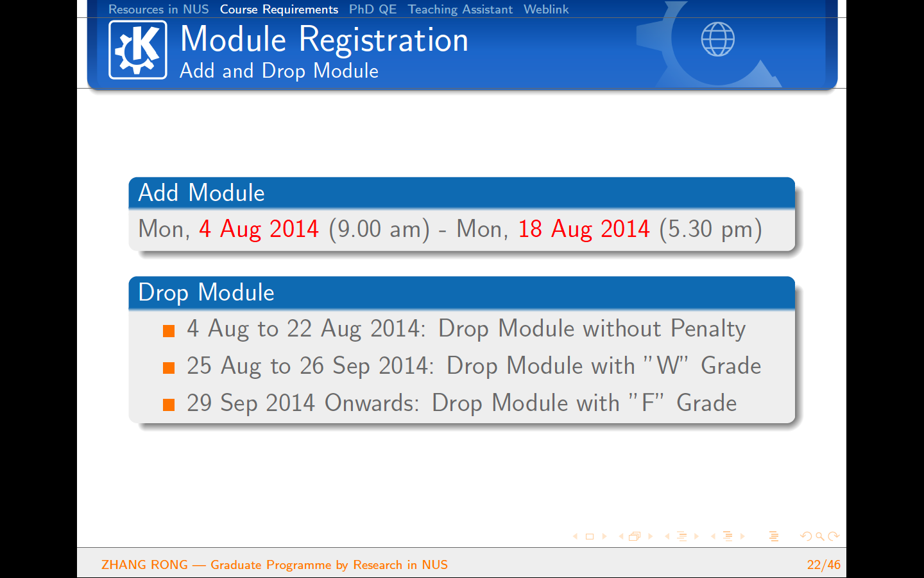This screenshot has height=578, width=924.
Task: Click the presentation outline icon
Action: tap(774, 536)
